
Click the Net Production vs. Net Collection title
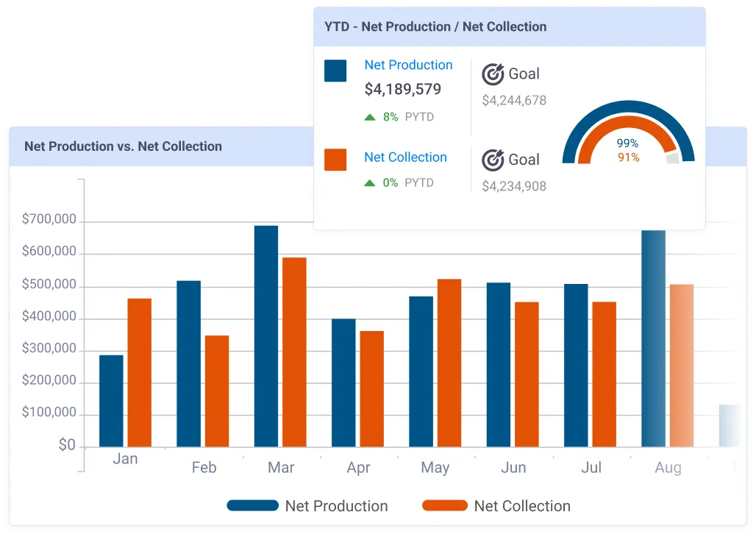pos(123,146)
